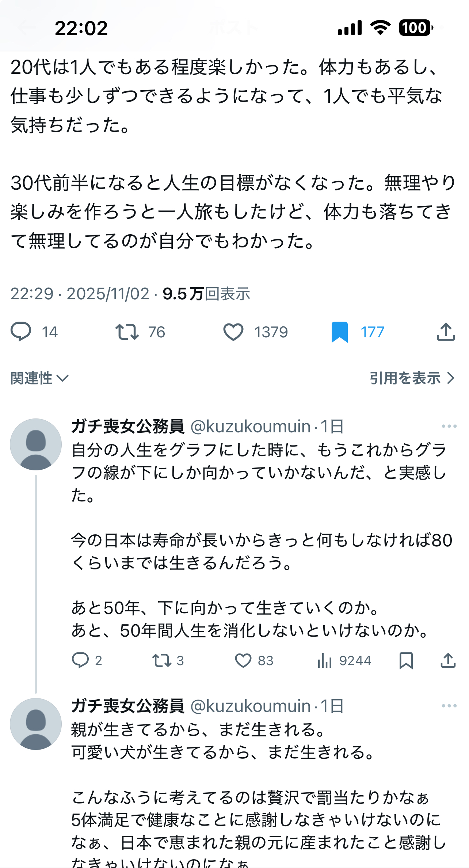Tap @kuzukoumuin handle on first reply

pos(251,427)
